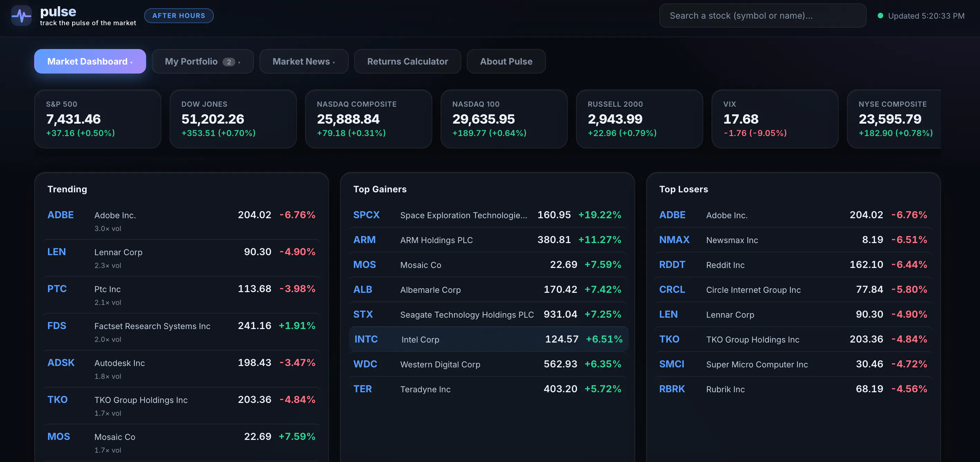This screenshot has width=980, height=462.
Task: Open the S&P 500 index card
Action: (x=98, y=119)
